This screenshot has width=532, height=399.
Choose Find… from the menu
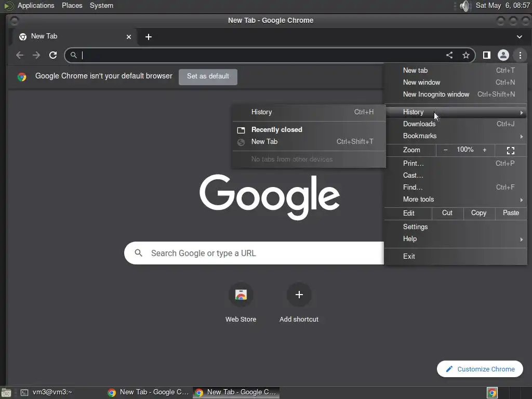click(x=456, y=187)
